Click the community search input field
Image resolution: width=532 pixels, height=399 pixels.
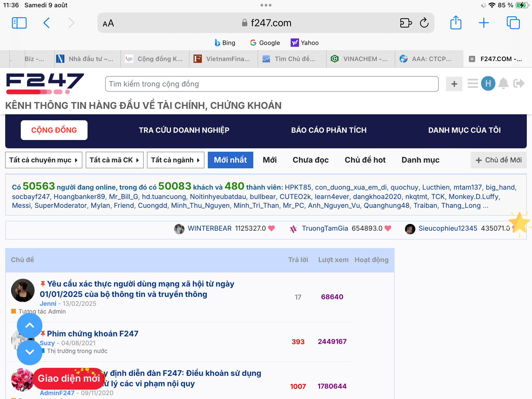(272, 84)
